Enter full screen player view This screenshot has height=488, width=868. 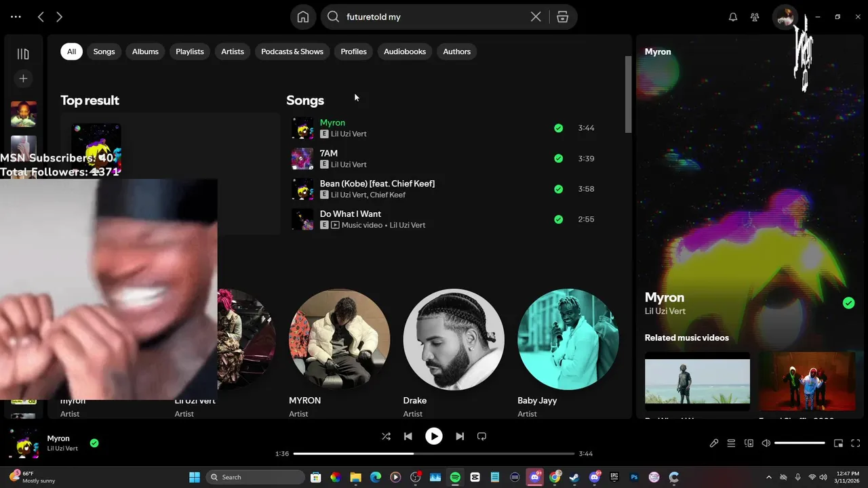(x=855, y=443)
